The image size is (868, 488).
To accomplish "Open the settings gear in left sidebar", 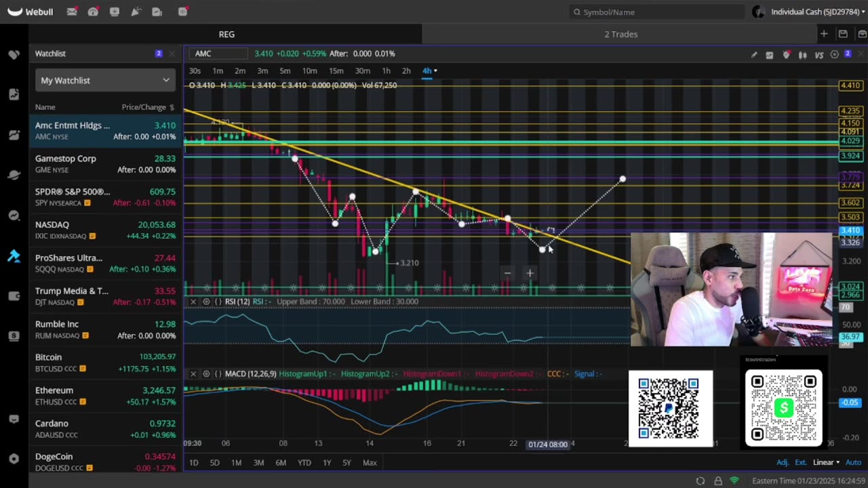I will [x=14, y=458].
